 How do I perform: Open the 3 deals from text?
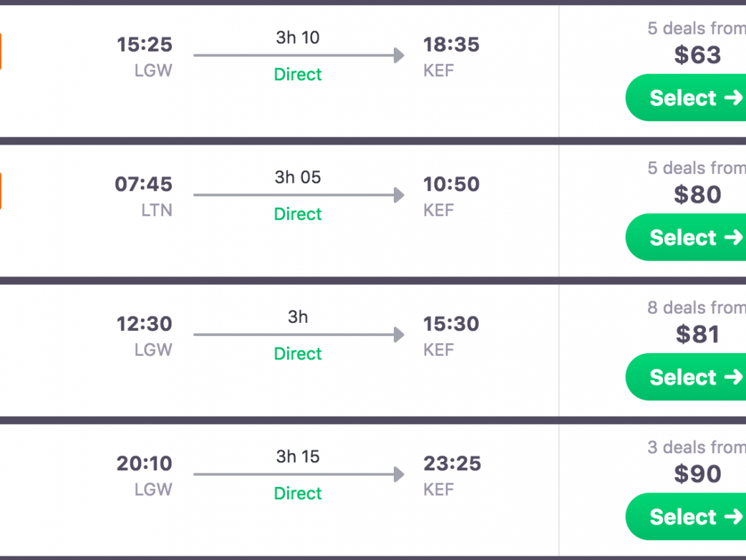[x=696, y=448]
